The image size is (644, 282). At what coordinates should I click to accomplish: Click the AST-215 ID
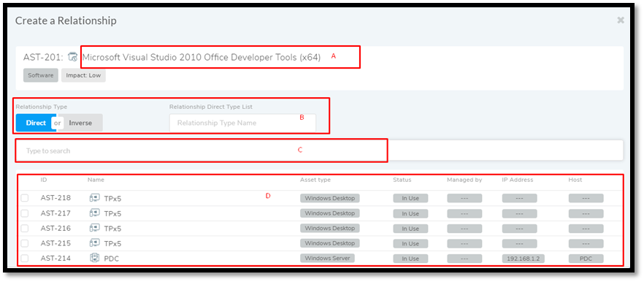pyautogui.click(x=55, y=243)
